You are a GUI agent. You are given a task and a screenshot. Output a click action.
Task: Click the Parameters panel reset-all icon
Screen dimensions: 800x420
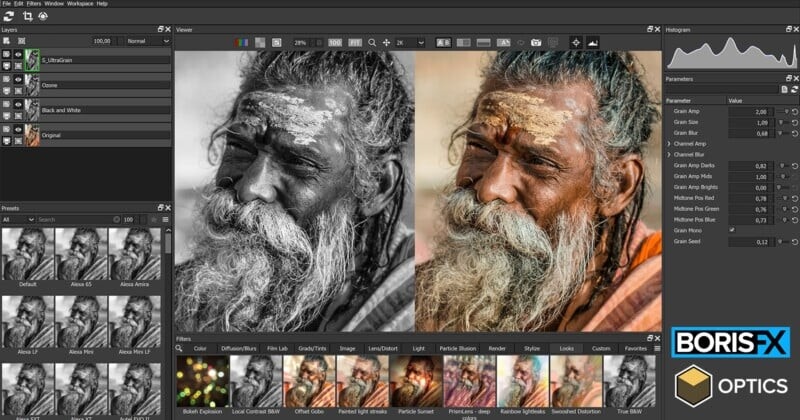click(x=794, y=89)
